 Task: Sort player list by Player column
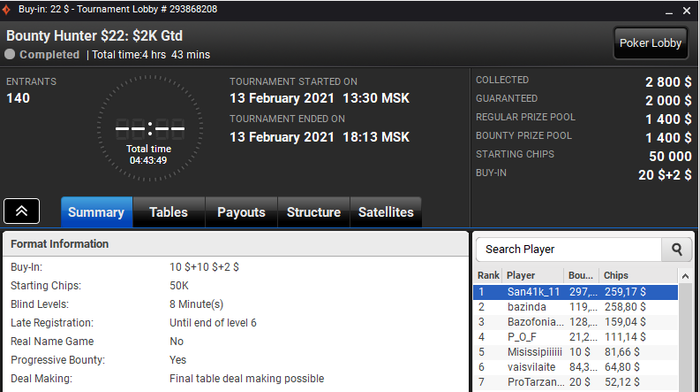click(x=533, y=275)
